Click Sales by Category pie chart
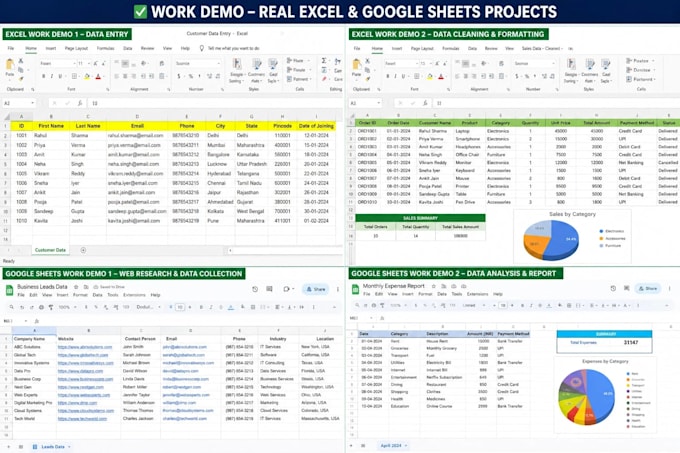The width and height of the screenshot is (680, 453). click(551, 240)
